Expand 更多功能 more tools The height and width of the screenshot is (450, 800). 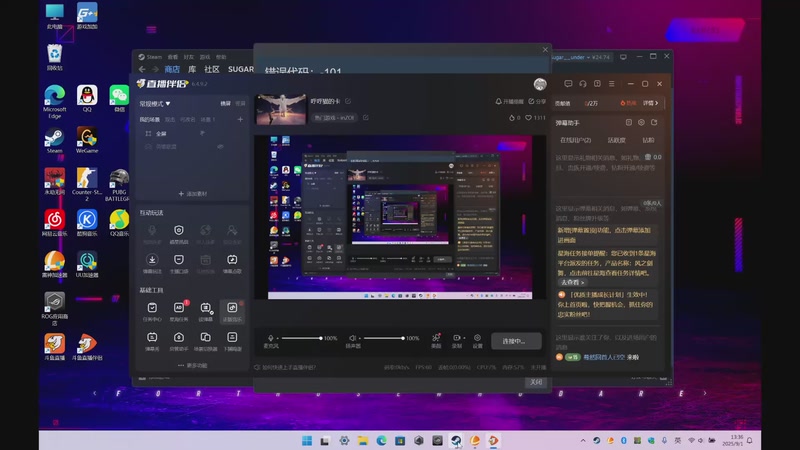coord(192,365)
